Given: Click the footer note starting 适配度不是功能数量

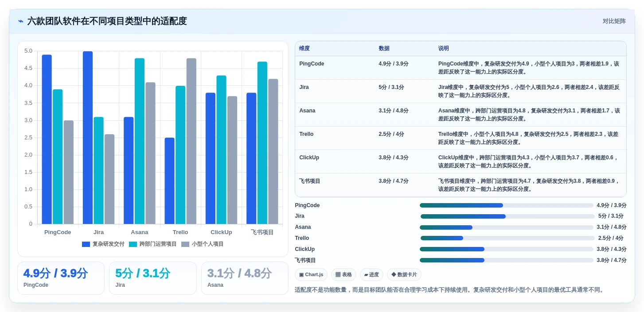Looking at the screenshot, I should coord(449,290).
